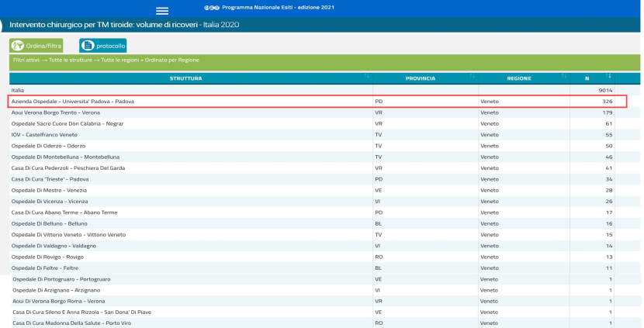Sort by STRUTTURA column arrow
The width and height of the screenshot is (644, 328).
tap(367, 76)
